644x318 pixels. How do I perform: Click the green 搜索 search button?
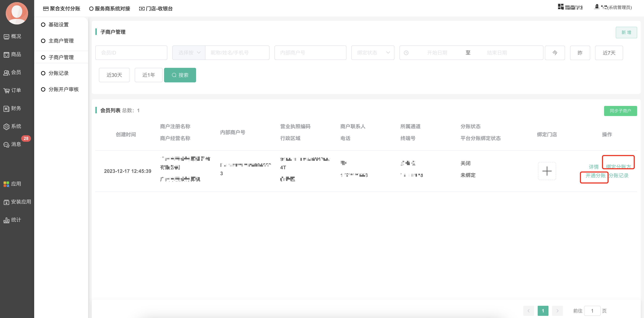pyautogui.click(x=180, y=75)
